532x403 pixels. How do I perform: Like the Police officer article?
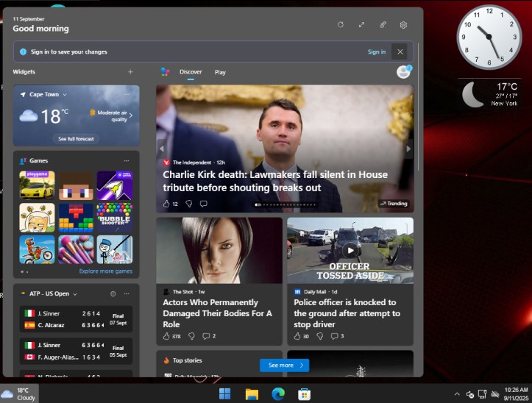click(297, 336)
